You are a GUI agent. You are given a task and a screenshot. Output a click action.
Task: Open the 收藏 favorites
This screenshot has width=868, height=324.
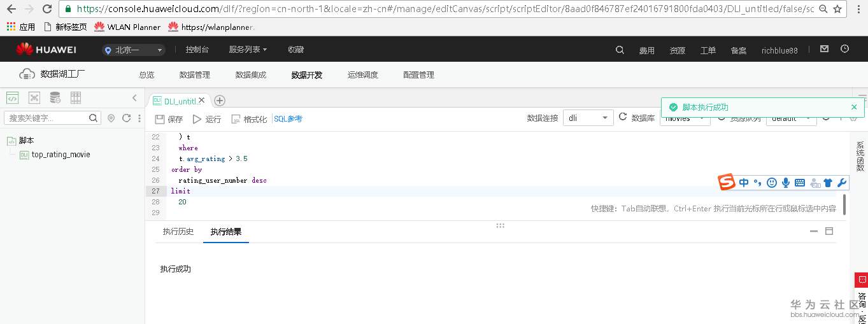[295, 50]
